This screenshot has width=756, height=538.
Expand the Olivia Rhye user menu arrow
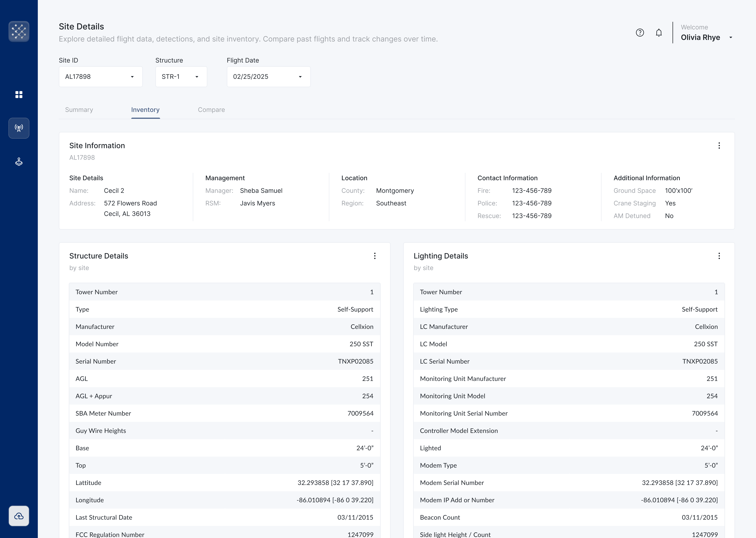(731, 37)
